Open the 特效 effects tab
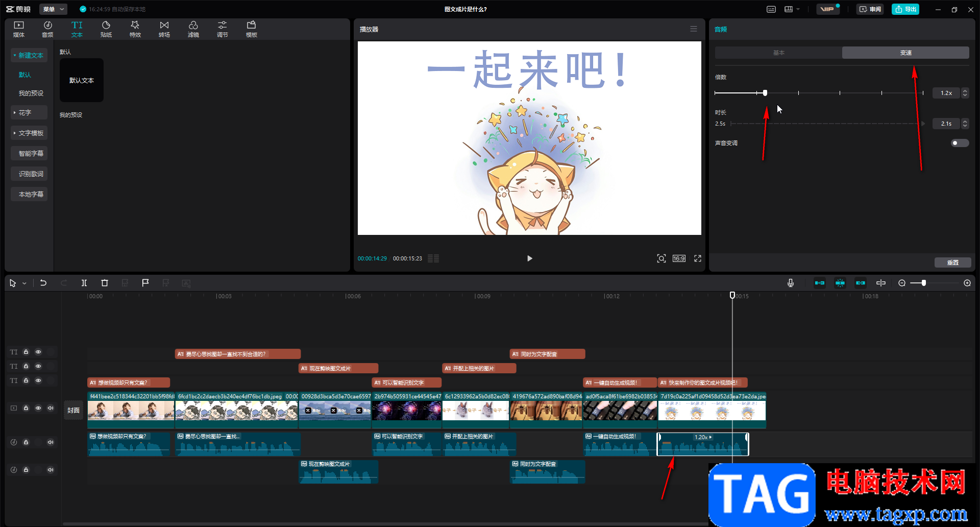 [x=135, y=29]
